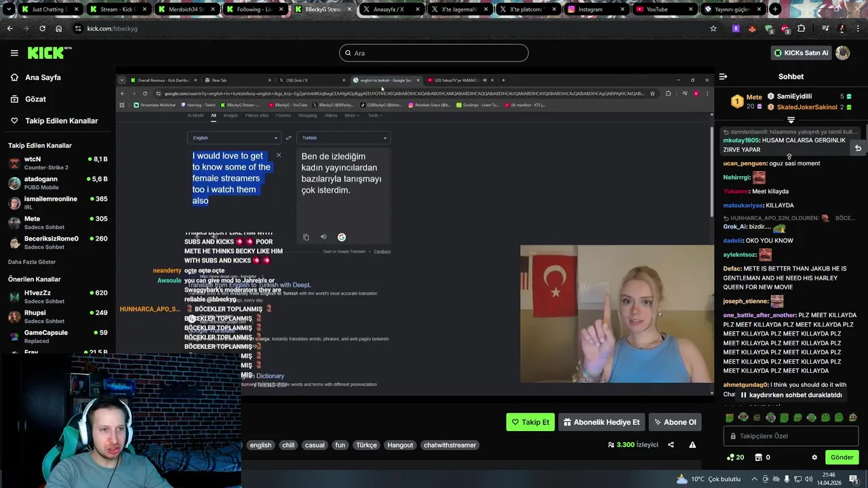Viewport: 868px width, 488px height.
Task: Open GameCapsule recommended channel
Action: click(58, 337)
